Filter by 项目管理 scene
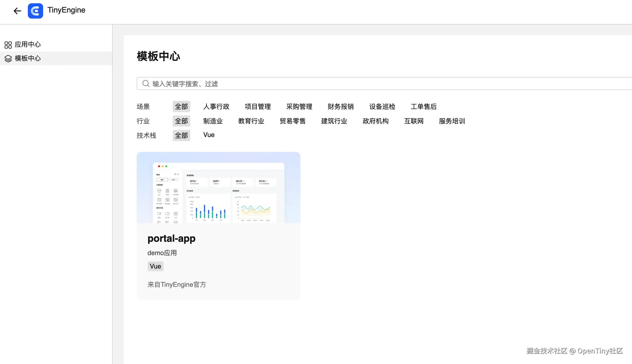This screenshot has width=632, height=364. (x=258, y=106)
